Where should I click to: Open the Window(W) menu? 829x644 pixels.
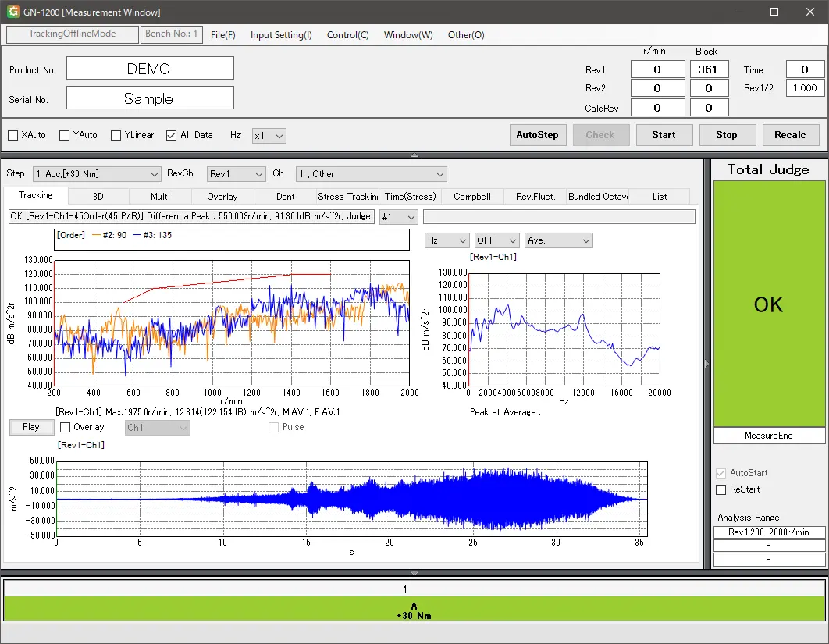click(x=408, y=35)
